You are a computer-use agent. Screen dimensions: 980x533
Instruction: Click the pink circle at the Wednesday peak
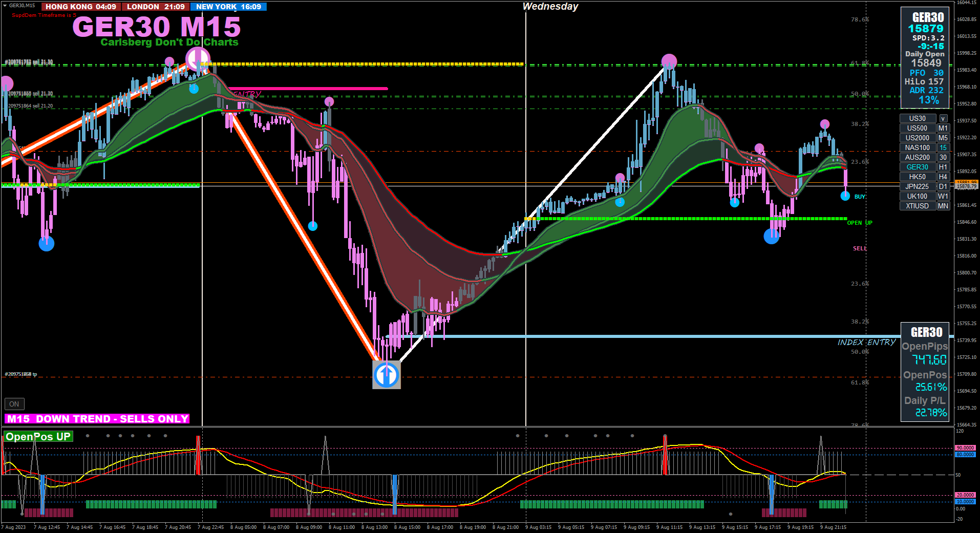669,62
